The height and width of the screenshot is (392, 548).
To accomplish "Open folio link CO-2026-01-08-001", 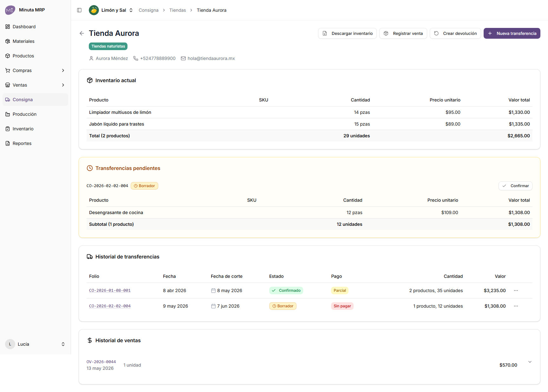I will [x=110, y=291].
